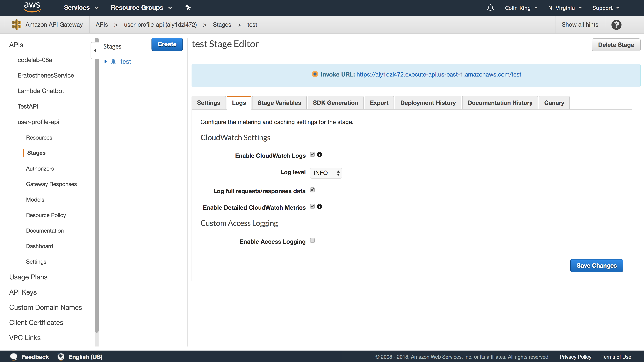
Task: Switch to the Stage Variables tab
Action: tap(279, 103)
